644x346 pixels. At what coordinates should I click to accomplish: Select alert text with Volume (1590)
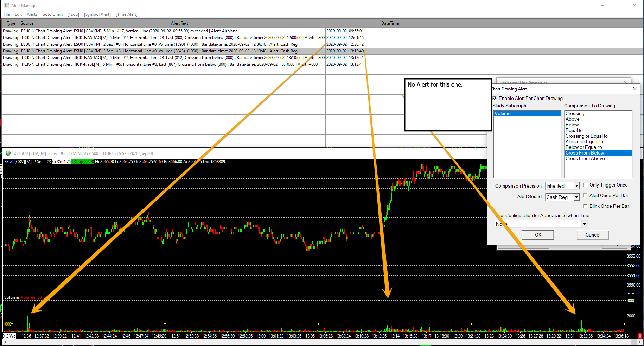coord(166,44)
